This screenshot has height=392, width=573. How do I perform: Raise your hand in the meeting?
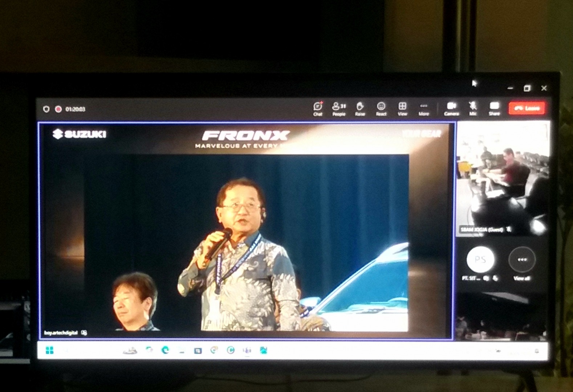coord(360,109)
